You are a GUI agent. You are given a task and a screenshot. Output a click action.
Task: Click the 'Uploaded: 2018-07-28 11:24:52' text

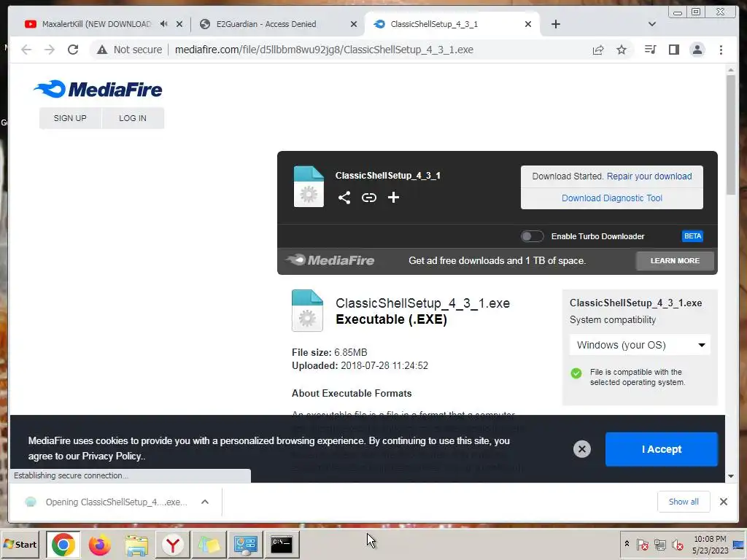click(360, 366)
